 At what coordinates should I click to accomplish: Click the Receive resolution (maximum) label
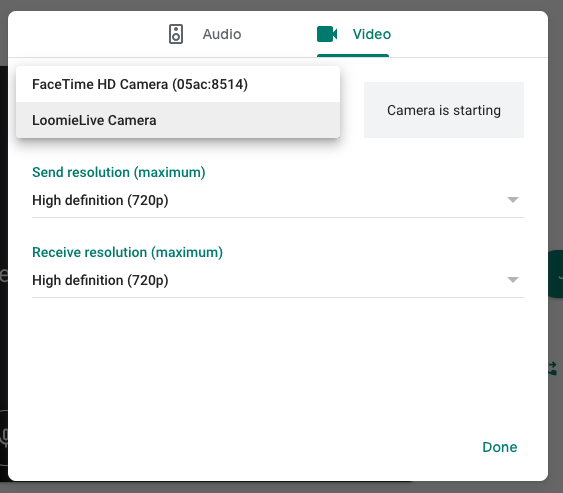pos(127,252)
